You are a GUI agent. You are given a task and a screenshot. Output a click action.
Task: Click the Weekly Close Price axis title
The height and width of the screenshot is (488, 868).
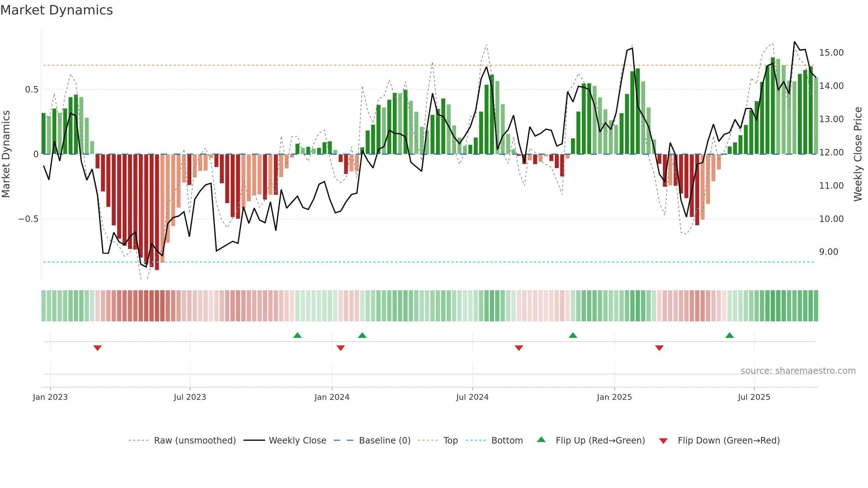point(858,154)
